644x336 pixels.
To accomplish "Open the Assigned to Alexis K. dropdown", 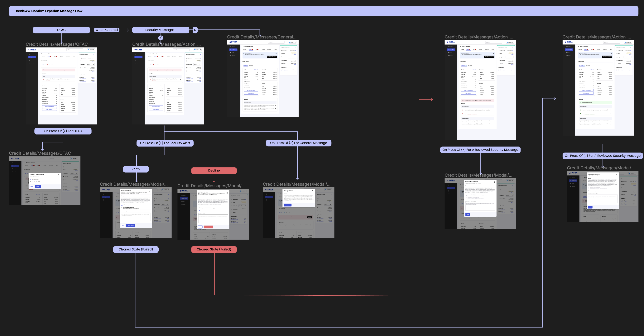I will [x=91, y=65].
